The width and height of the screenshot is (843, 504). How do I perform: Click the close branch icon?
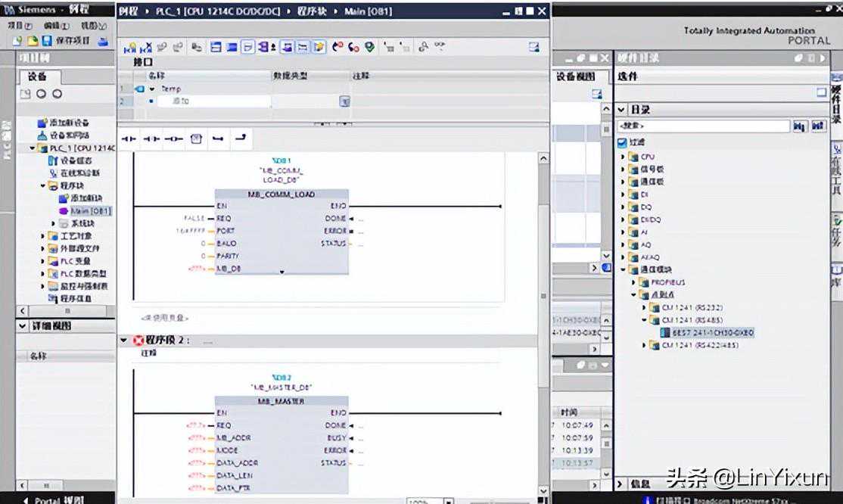241,139
